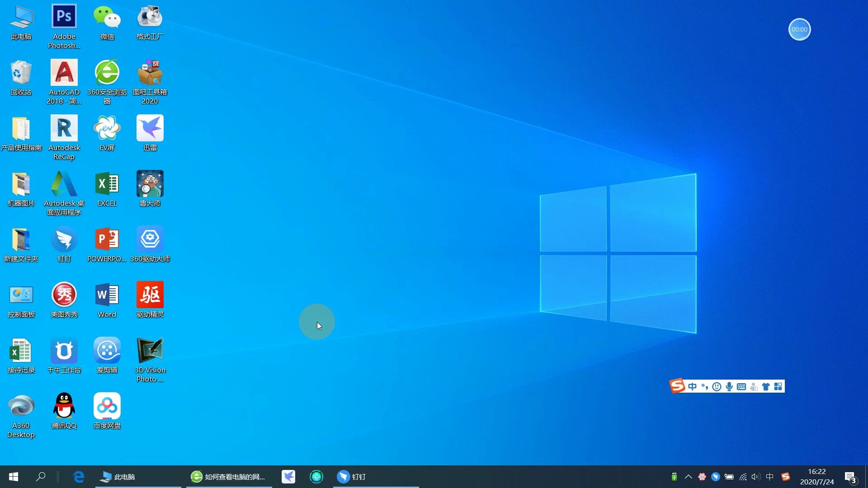Select the 产品使用指南 folder icon
Viewport: 868px width, 488px height.
(x=21, y=134)
